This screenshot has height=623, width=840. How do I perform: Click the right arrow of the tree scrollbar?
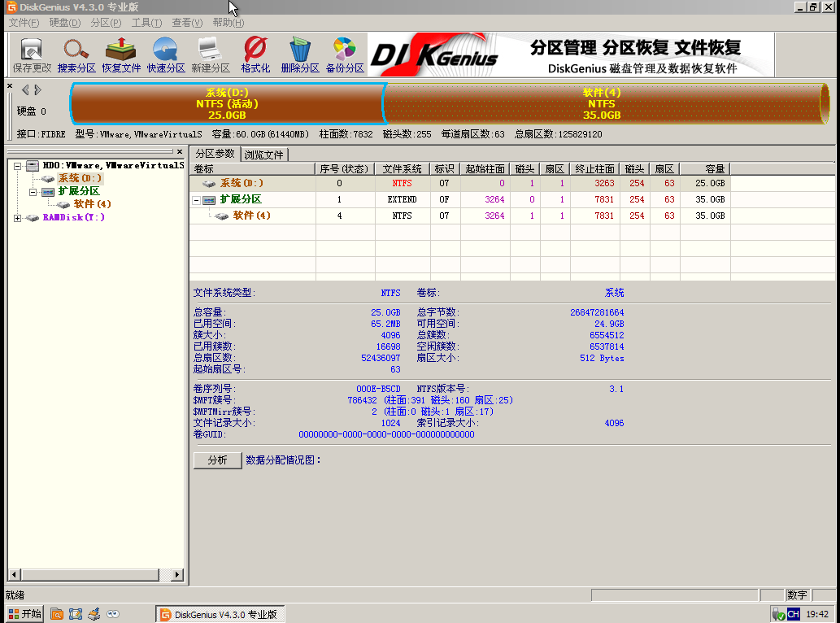176,575
